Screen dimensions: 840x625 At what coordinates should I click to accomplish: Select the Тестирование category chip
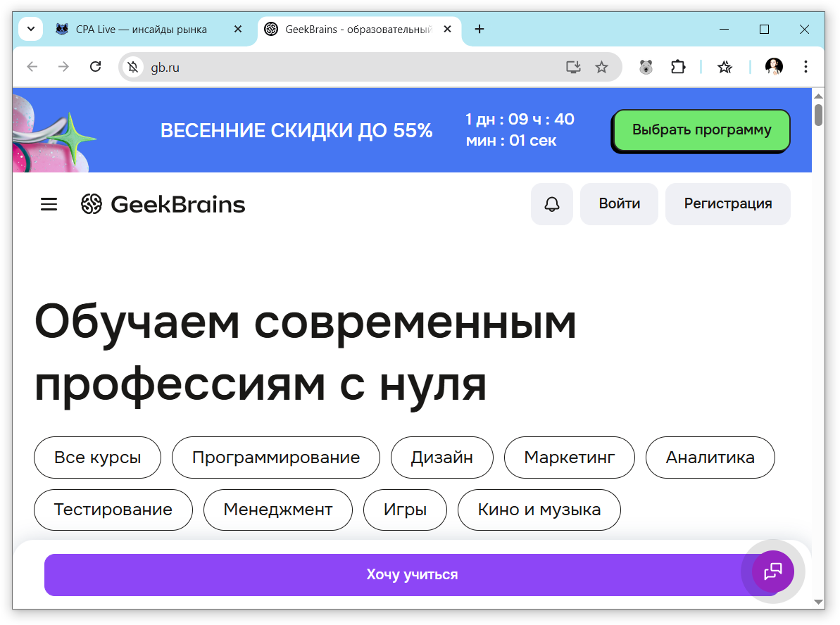pos(113,510)
